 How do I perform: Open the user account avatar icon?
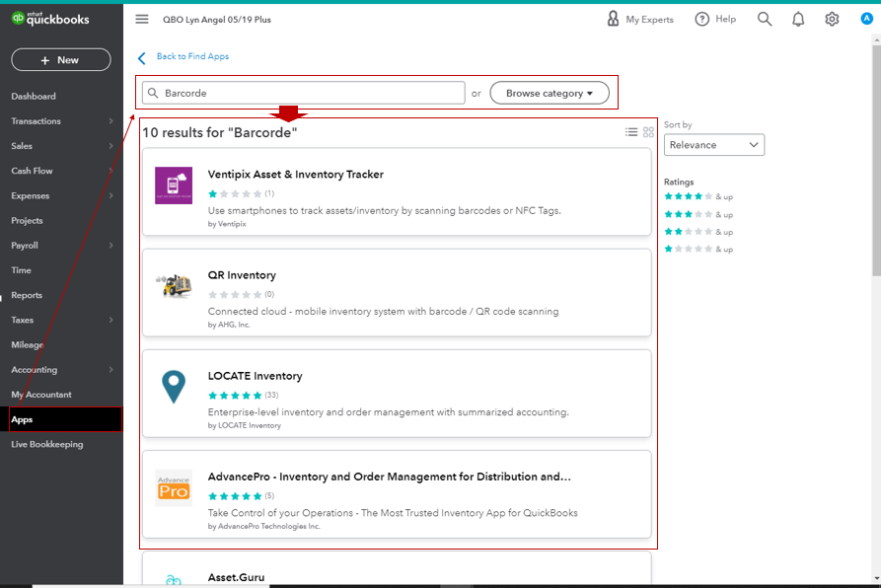866,19
